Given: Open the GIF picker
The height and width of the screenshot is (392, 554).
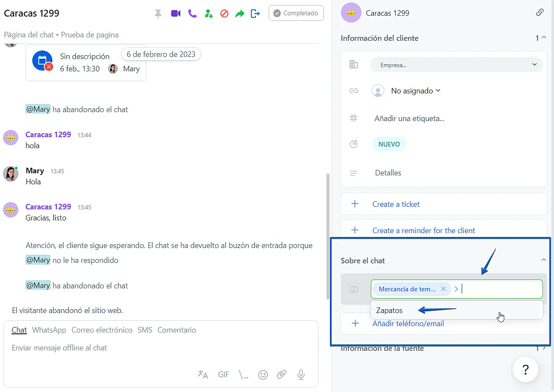Looking at the screenshot, I should coord(224,375).
